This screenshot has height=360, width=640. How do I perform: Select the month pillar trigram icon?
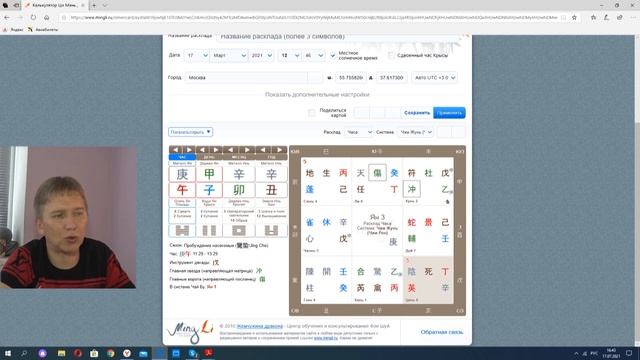[239, 231]
